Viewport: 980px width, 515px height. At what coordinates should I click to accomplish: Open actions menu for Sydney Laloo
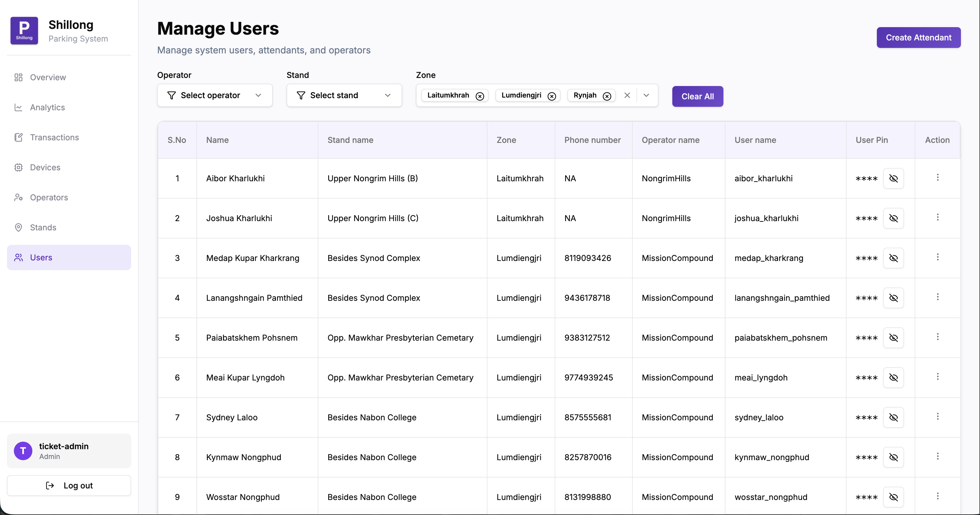point(938,417)
